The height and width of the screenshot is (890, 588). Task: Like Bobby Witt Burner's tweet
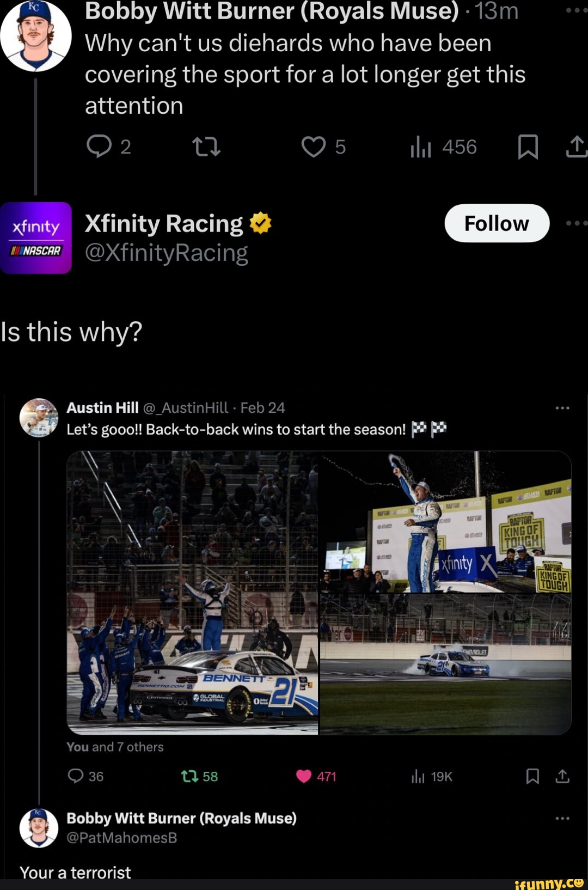pos(315,147)
